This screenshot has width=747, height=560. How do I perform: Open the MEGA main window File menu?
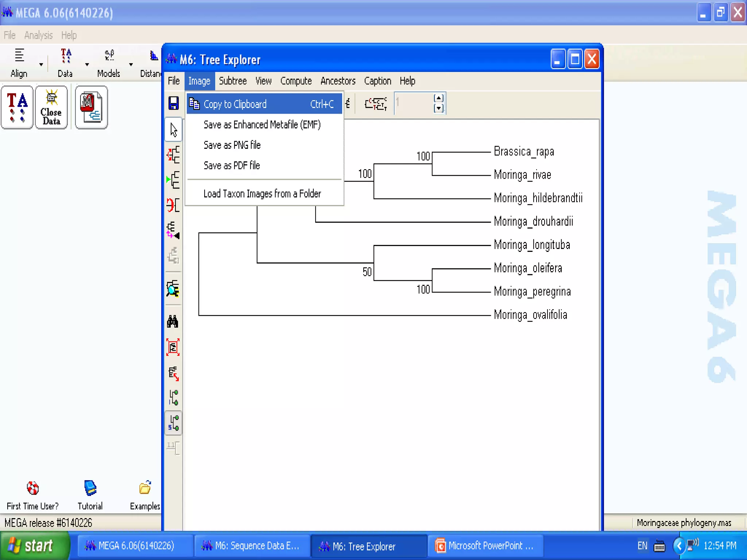(9, 35)
